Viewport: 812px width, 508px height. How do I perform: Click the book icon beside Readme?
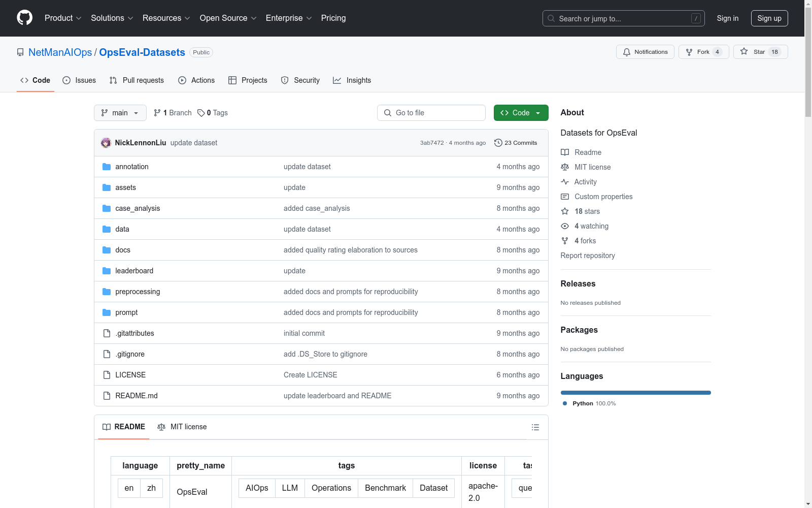pos(565,152)
